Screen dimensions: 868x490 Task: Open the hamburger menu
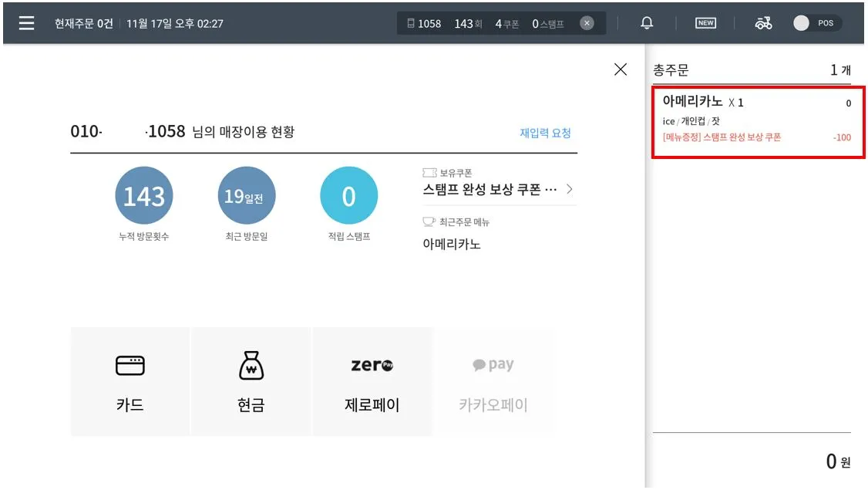(26, 22)
